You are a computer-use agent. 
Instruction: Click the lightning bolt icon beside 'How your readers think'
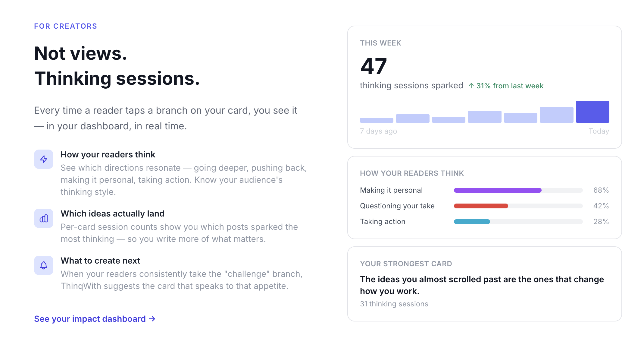click(44, 159)
